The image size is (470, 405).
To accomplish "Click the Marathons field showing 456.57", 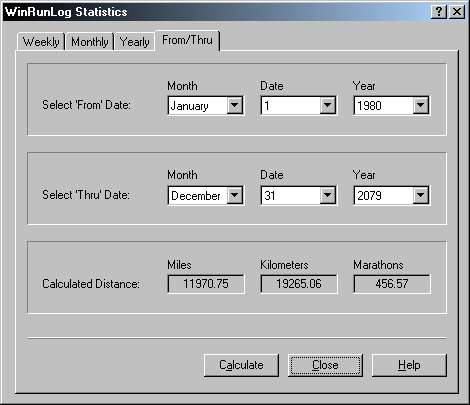I will coord(392,284).
